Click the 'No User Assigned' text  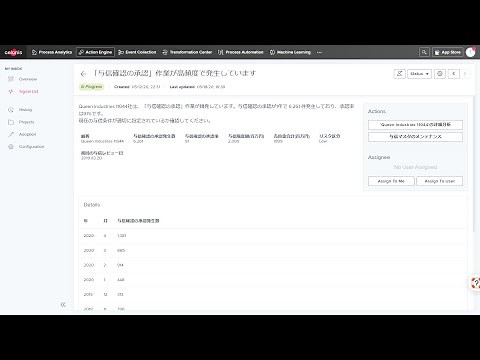[x=415, y=167]
